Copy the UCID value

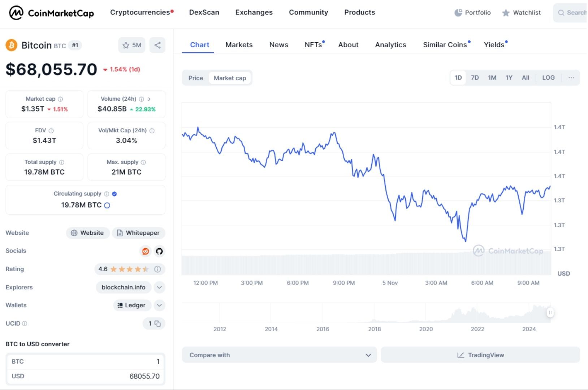tap(158, 324)
